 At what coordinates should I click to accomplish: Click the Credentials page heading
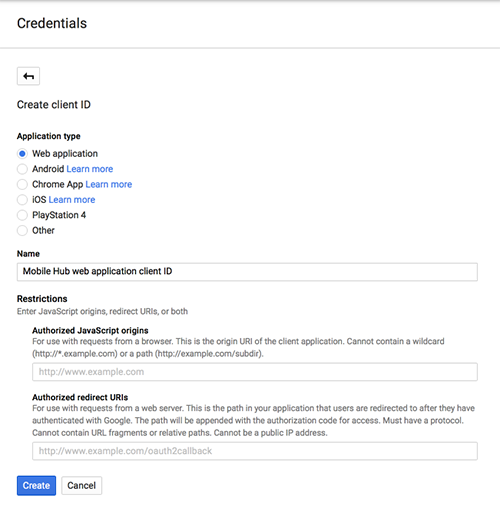[x=52, y=23]
